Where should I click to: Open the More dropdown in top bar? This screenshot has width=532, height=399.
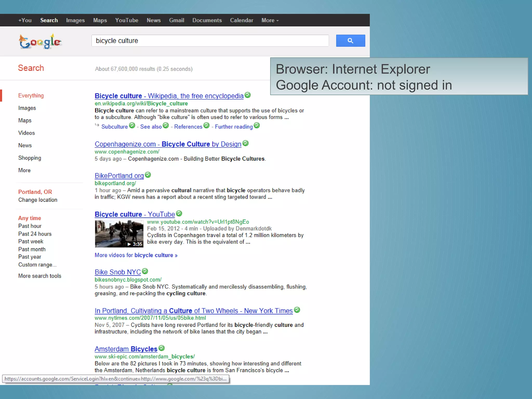tap(270, 20)
